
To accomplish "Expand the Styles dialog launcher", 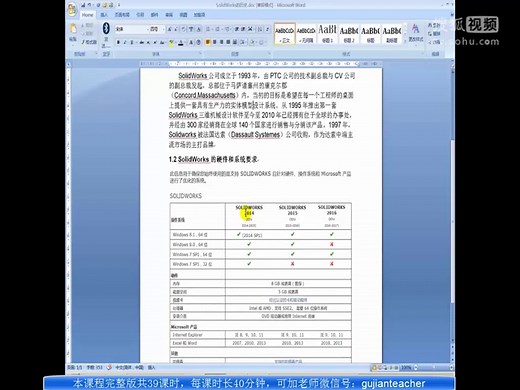I will tap(423, 54).
